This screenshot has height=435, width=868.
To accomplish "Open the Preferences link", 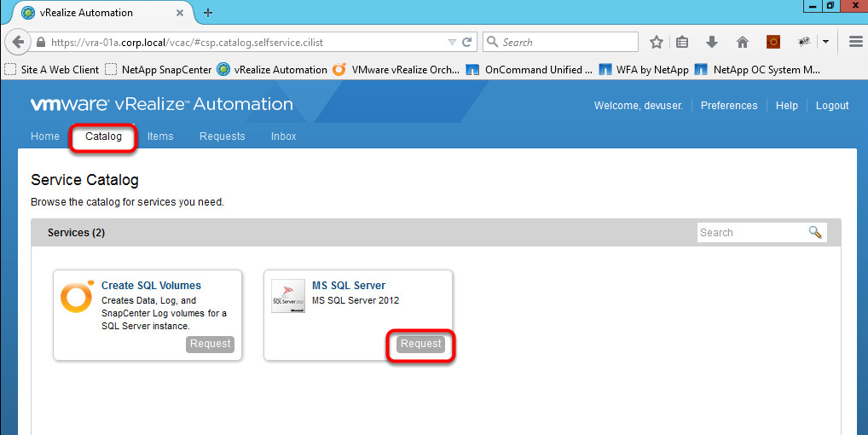I will [x=729, y=105].
